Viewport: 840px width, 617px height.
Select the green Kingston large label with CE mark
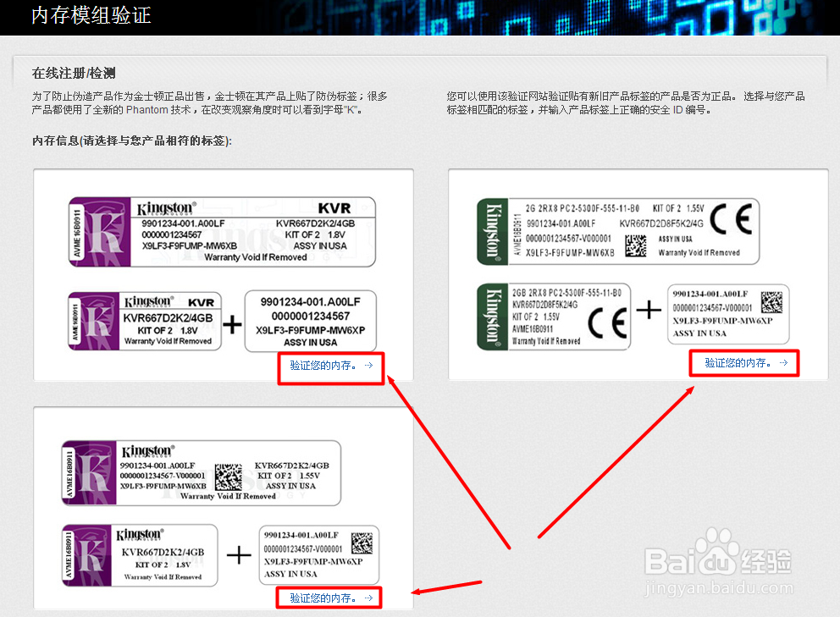click(x=618, y=232)
